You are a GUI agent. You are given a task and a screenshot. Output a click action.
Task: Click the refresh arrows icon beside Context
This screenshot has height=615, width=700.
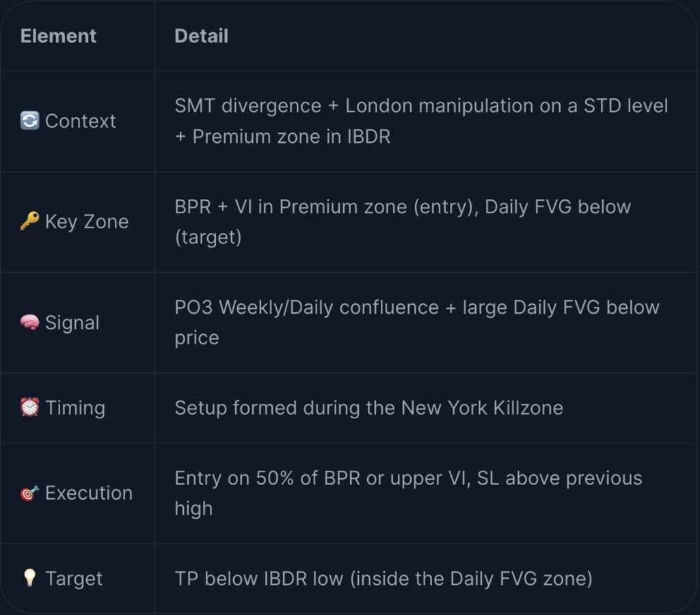29,120
